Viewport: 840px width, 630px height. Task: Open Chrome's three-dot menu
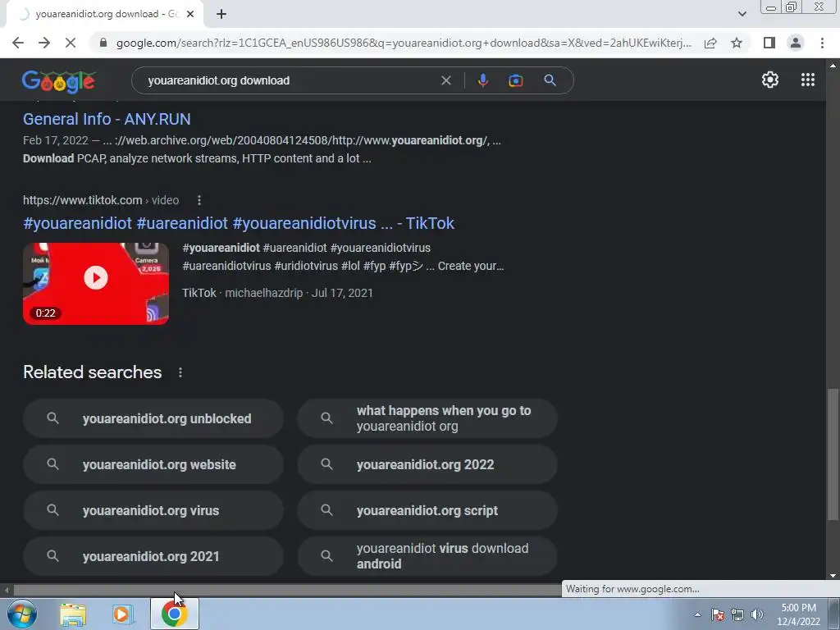coord(822,43)
